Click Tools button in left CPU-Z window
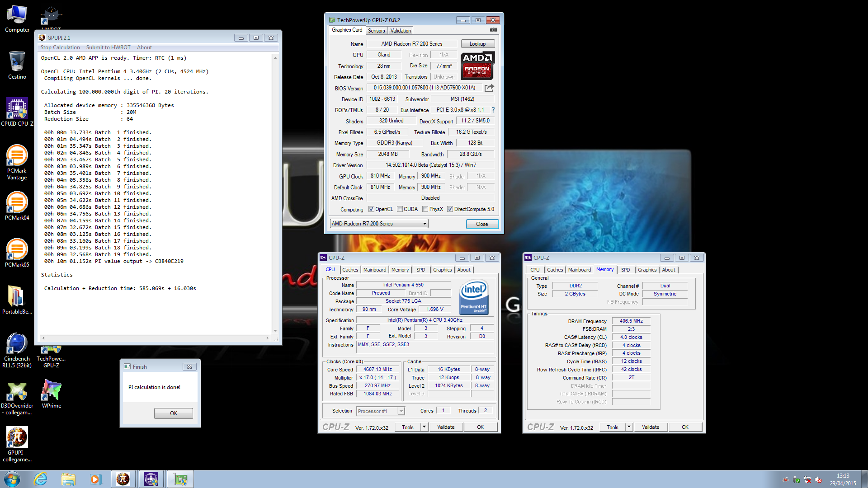 [x=408, y=427]
